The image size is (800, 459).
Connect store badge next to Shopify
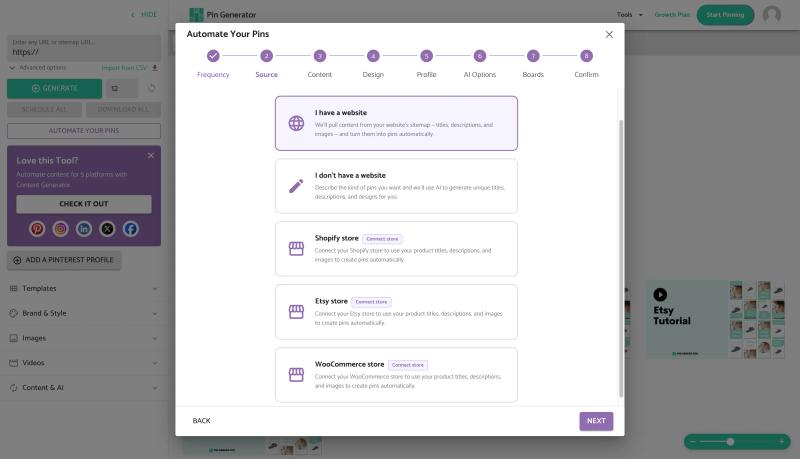coord(382,239)
